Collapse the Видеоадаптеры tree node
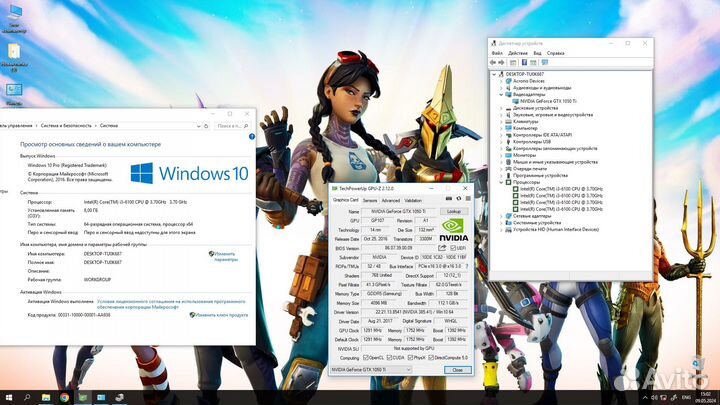Screen dimensions: 720x405 [x=502, y=95]
